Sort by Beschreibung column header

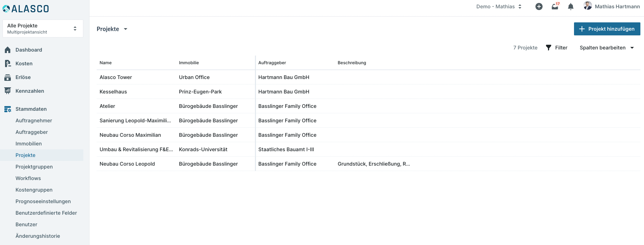352,63
